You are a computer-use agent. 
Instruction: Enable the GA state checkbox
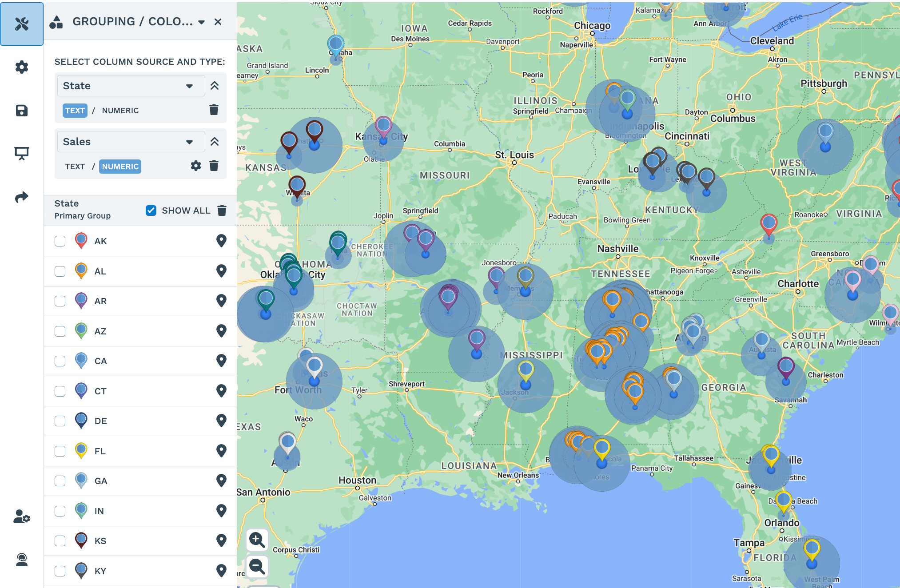pyautogui.click(x=60, y=481)
